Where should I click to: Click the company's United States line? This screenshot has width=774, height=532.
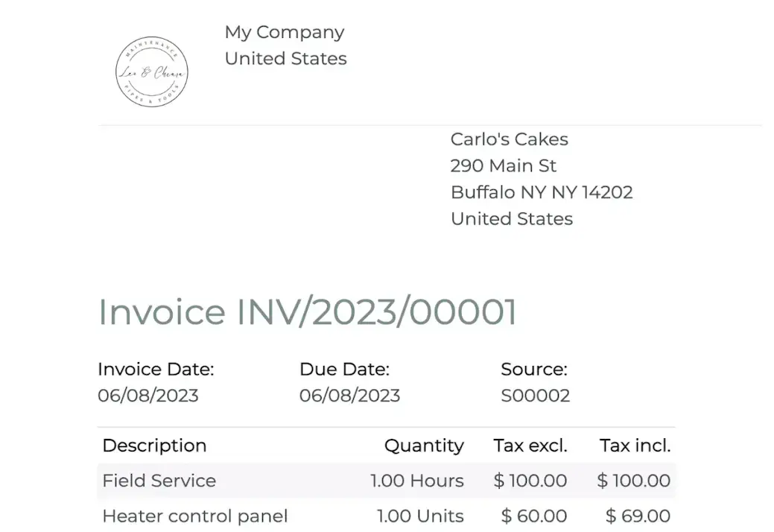[x=286, y=59]
